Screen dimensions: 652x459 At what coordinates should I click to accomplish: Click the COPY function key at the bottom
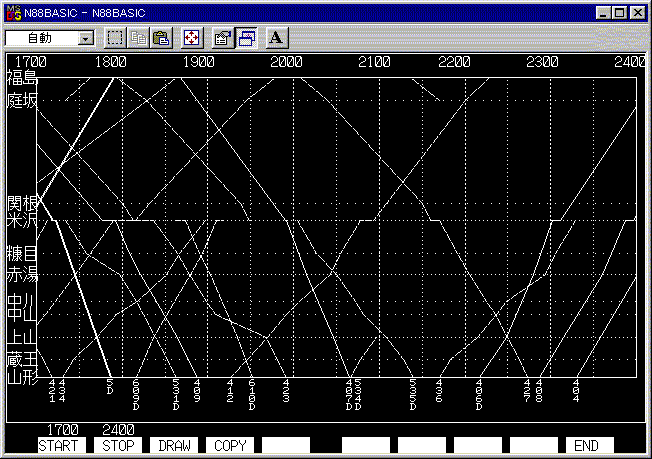click(x=231, y=446)
